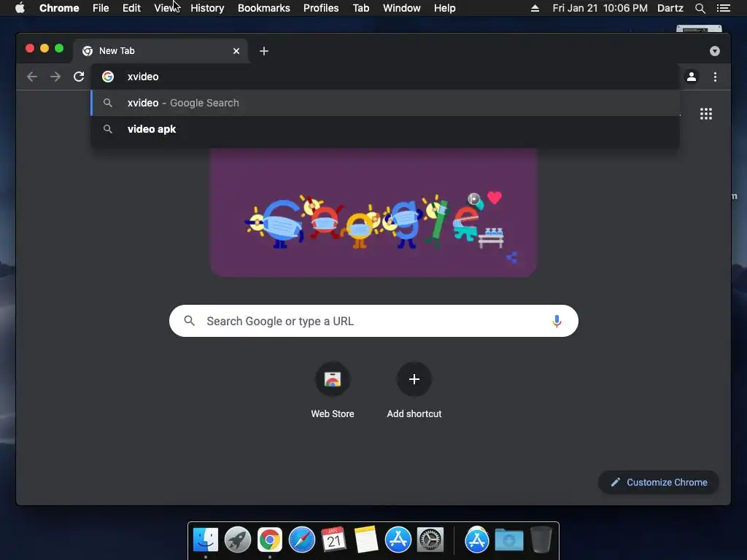747x560 pixels.
Task: Open Calendar in the Dock
Action: (333, 540)
